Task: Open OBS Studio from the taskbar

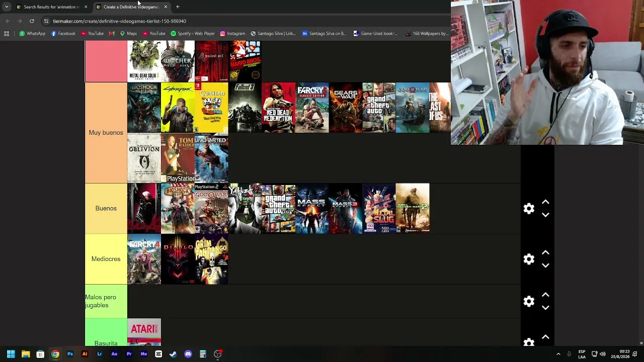Action: (x=217, y=354)
